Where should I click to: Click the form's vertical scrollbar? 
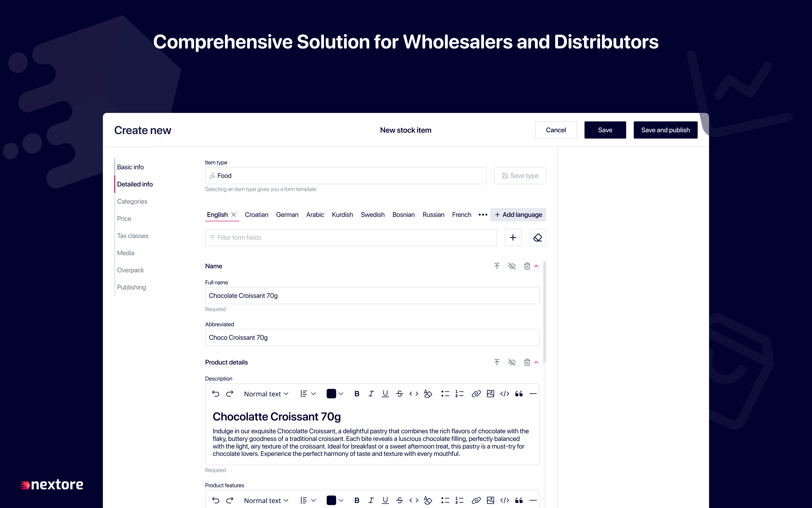point(545,312)
